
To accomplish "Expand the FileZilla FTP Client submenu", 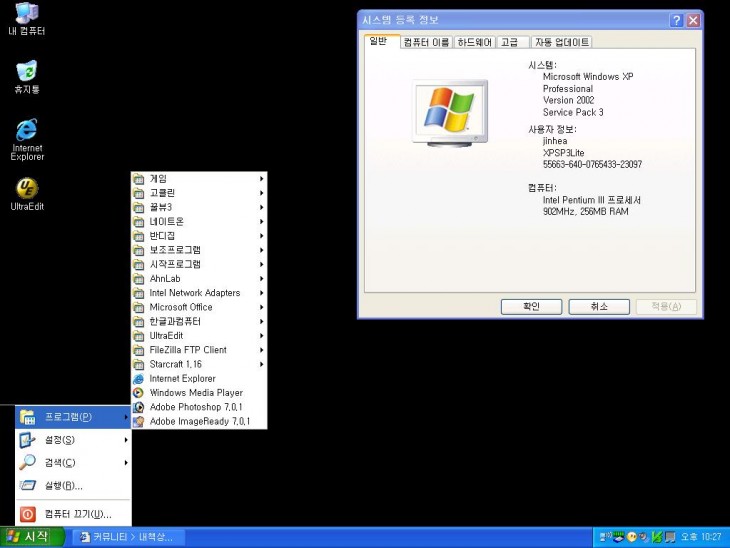I will point(198,350).
